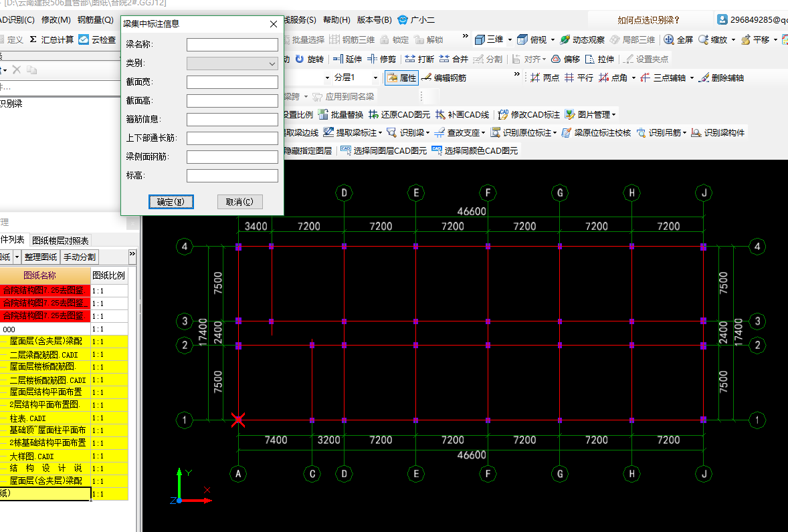Select the 缩放 zoom tool
Screen dimensions: 788x532
(712, 39)
